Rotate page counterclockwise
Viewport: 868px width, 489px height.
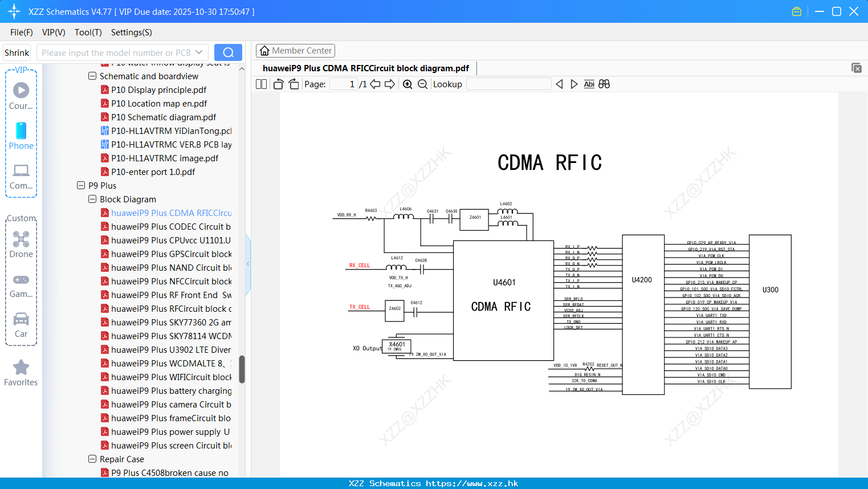[x=278, y=84]
